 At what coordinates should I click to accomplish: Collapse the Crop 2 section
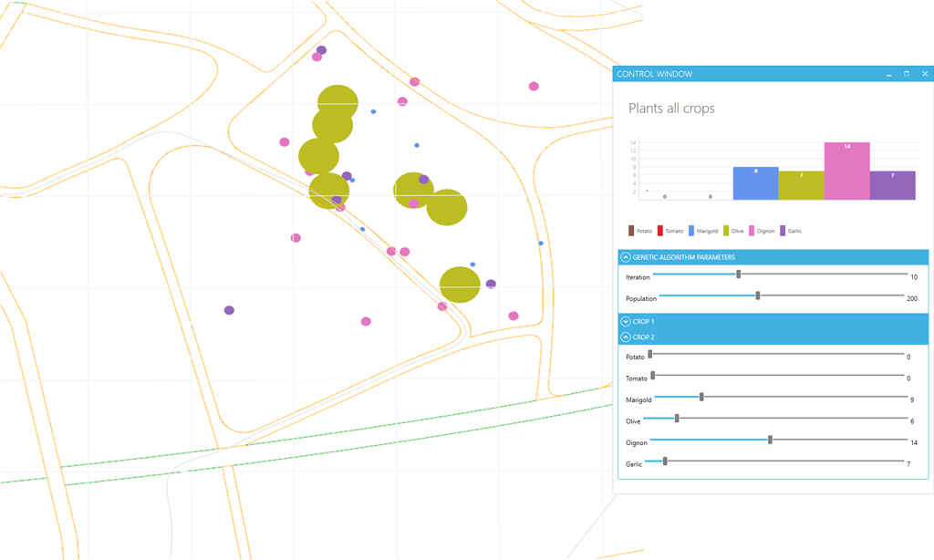point(626,337)
